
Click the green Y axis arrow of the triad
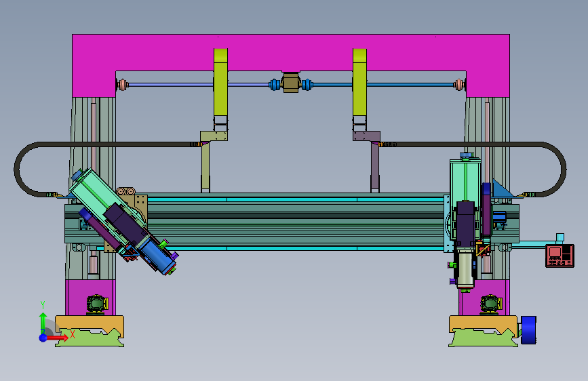click(43, 321)
